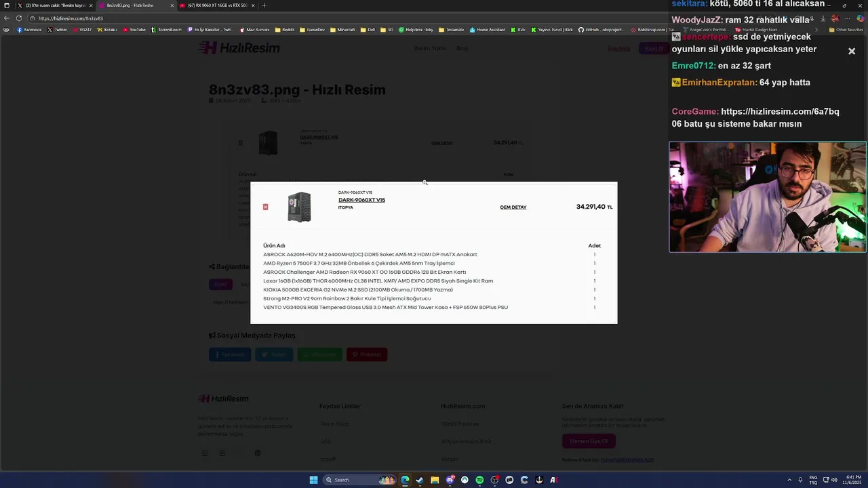Switch the ENG TRQ input language
The image size is (868, 488).
coord(813,480)
